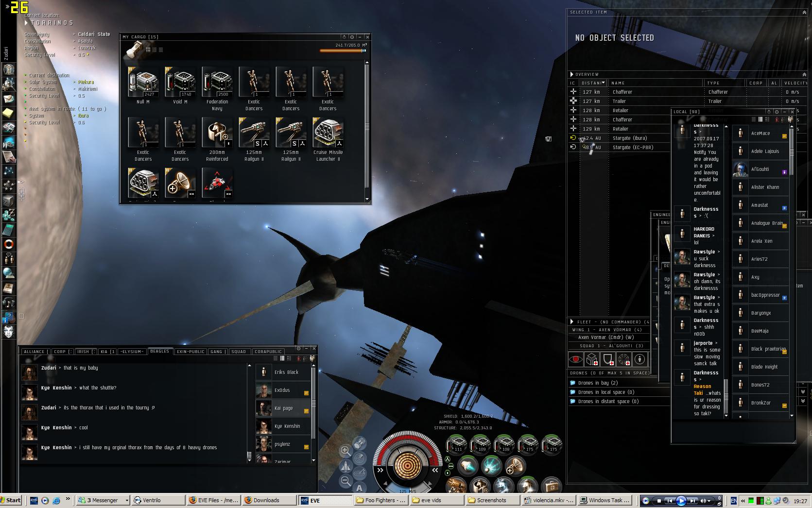Select the 200mm Reinforced item in cargo
This screenshot has width=812, height=508.
coord(217,139)
